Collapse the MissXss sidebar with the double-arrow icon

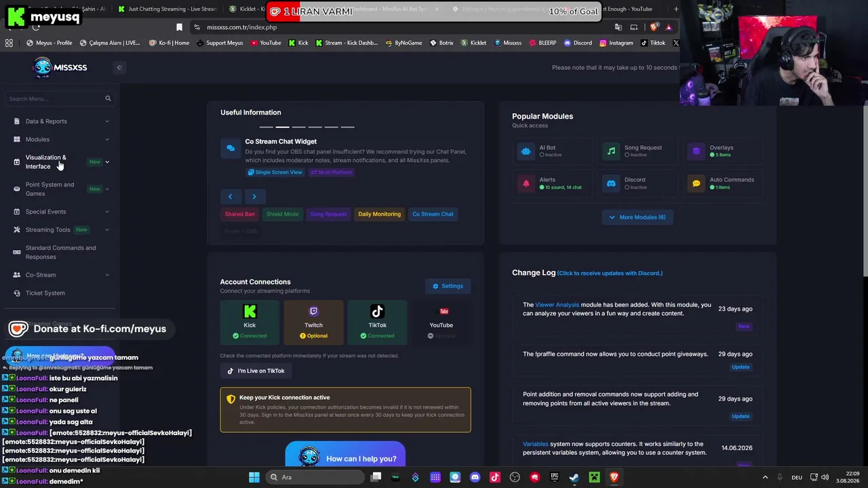pyautogui.click(x=119, y=67)
